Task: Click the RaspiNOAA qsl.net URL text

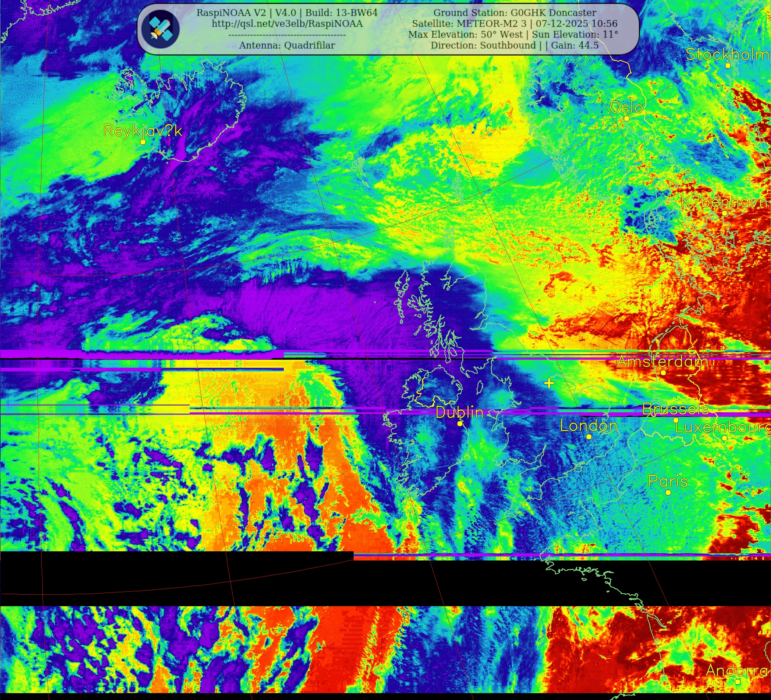Action: 287,24
